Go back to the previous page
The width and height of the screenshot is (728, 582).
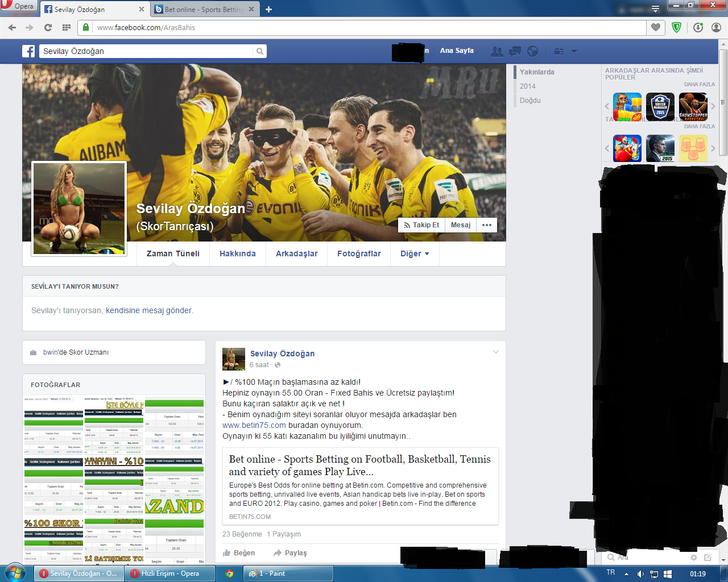click(12, 27)
